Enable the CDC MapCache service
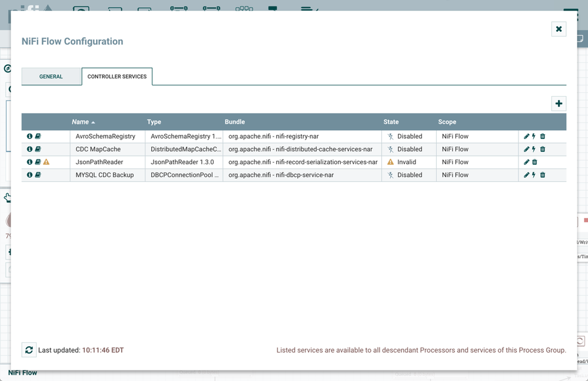Image resolution: width=588 pixels, height=381 pixels. (x=534, y=149)
